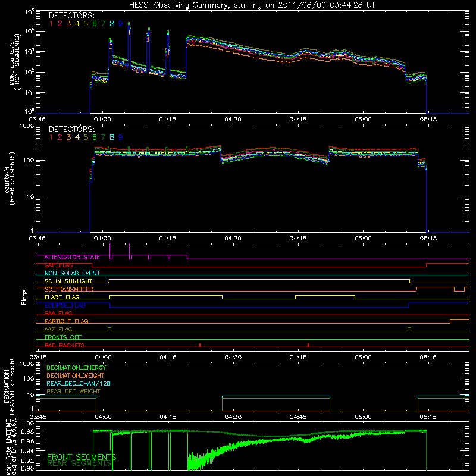Screen dimensions: 476x476
Task: Click magenta detector 2 in front segments legend
Action: click(x=60, y=23)
